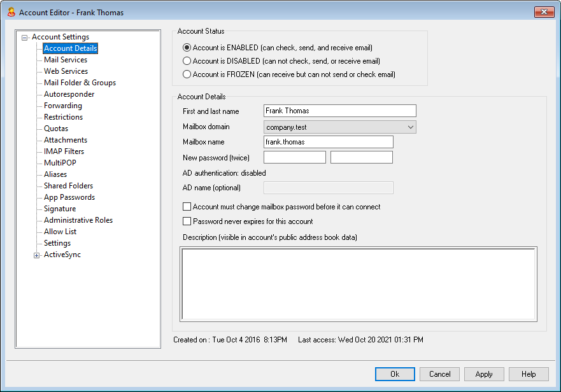Select Account is DISABLED radio option
561x392 pixels.
coord(187,61)
